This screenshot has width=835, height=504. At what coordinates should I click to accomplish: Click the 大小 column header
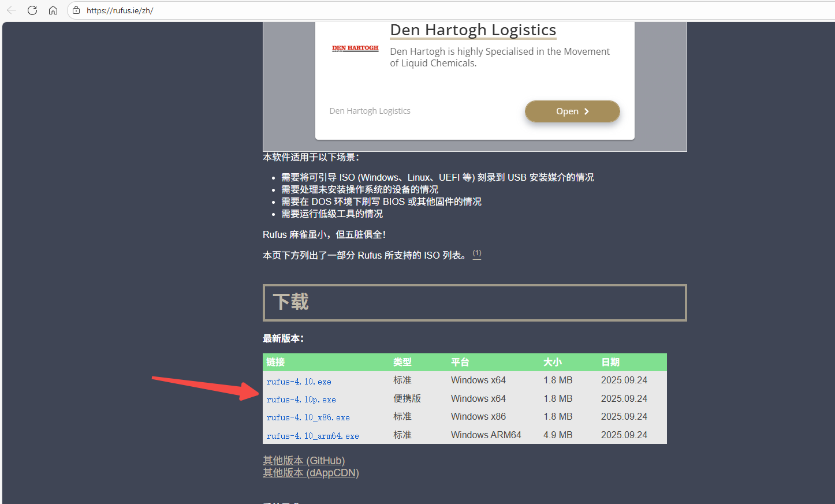point(553,362)
